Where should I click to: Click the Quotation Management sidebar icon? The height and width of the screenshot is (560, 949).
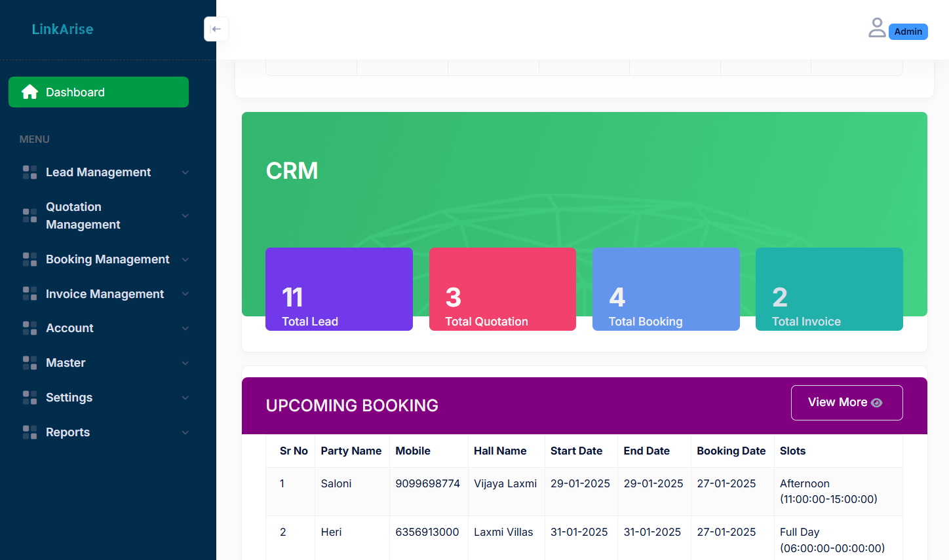[29, 215]
